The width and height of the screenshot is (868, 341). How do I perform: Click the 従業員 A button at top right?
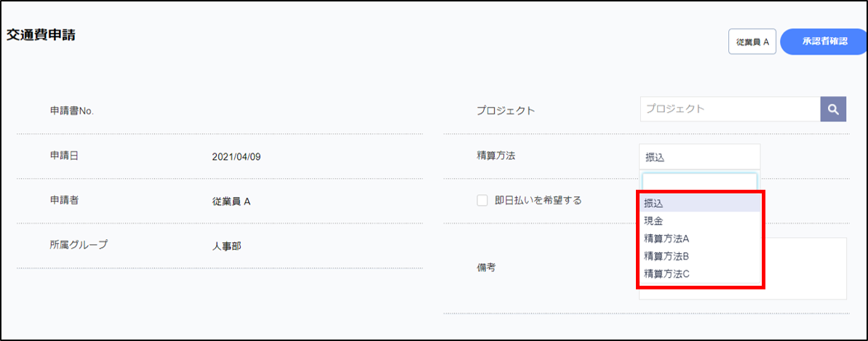click(x=752, y=42)
